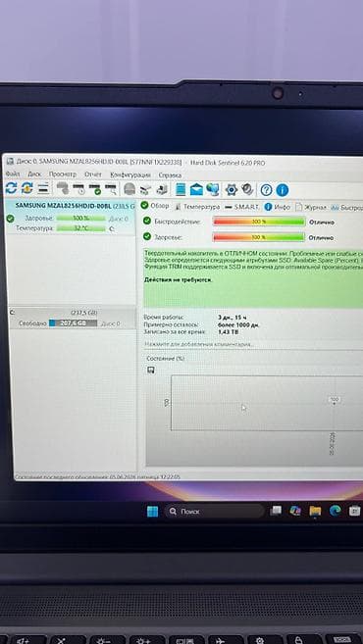Click the globe network toolbar icon
The image size is (363, 644).
[x=213, y=189]
